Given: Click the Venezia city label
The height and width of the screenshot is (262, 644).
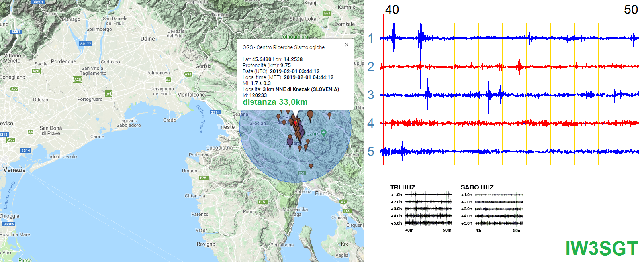Looking at the screenshot, I should (x=14, y=170).
